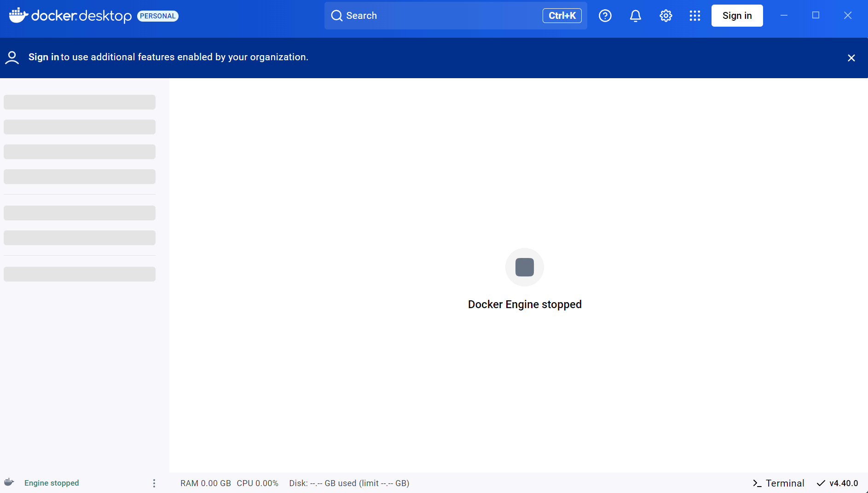Viewport: 868px width, 493px height.
Task: Click the search magnifier icon
Action: [x=337, y=16]
